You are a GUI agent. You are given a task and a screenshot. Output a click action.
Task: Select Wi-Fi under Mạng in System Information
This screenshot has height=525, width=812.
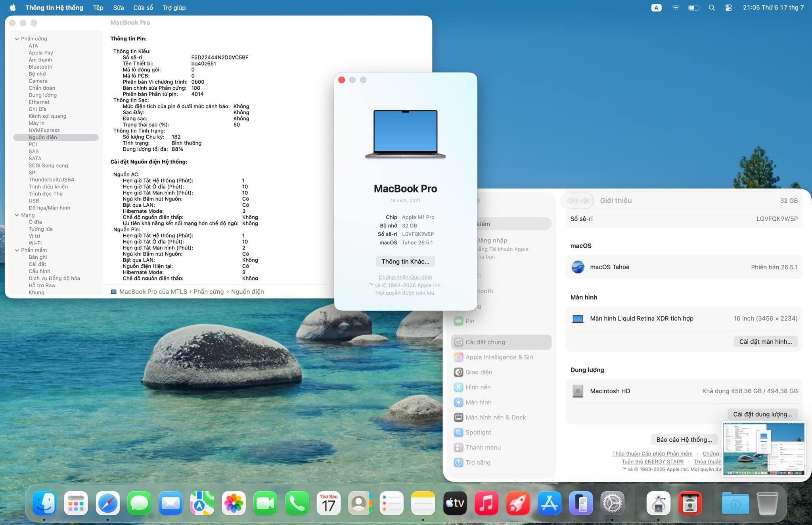tap(35, 243)
